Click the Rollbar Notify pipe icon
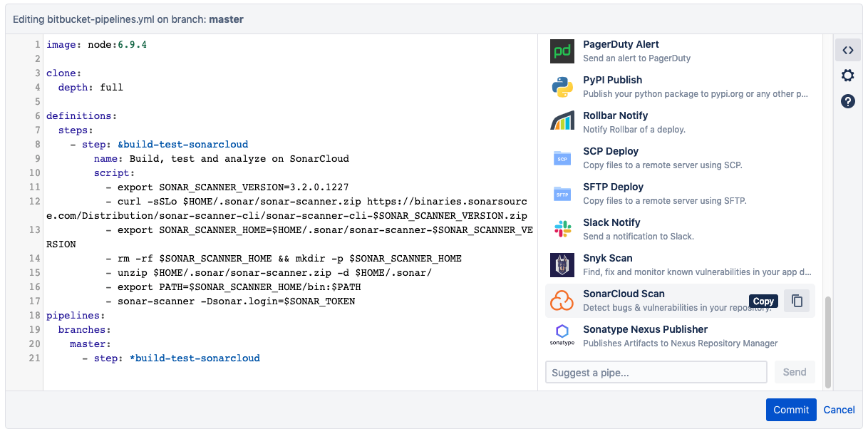 coord(562,122)
